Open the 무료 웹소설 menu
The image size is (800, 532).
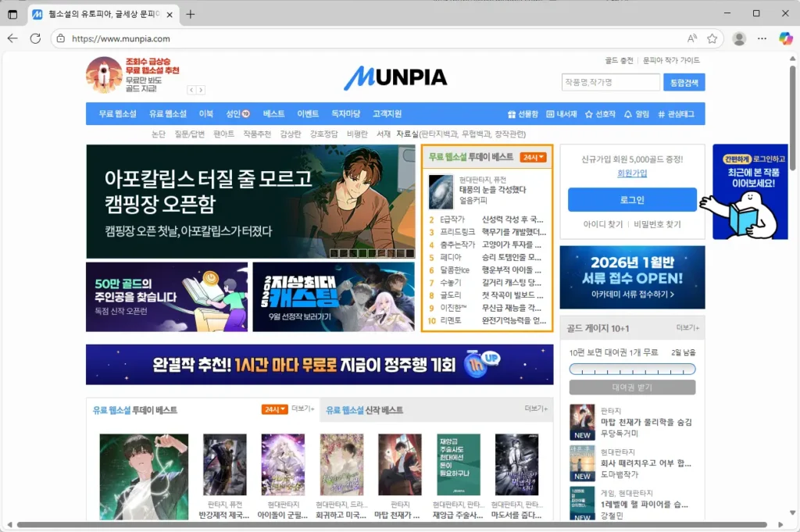coord(118,114)
